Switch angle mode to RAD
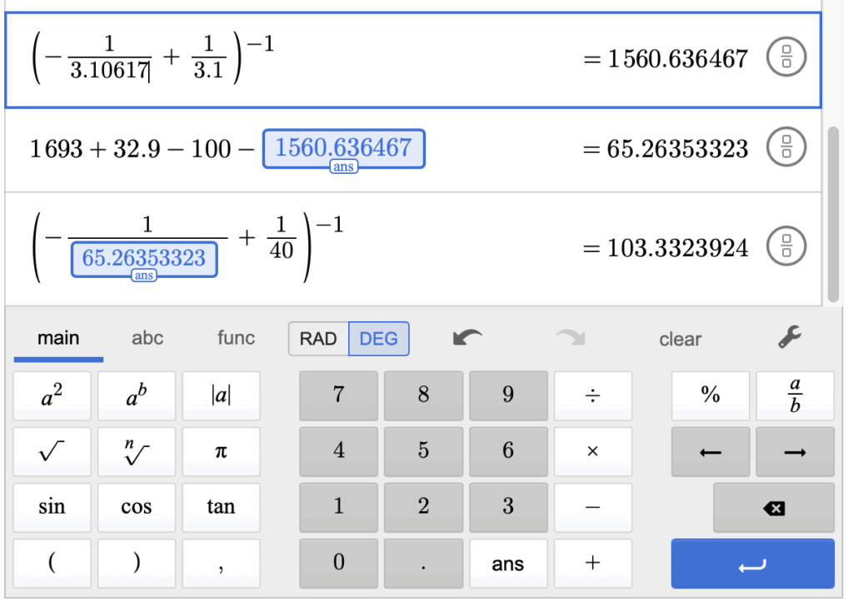 click(x=318, y=339)
